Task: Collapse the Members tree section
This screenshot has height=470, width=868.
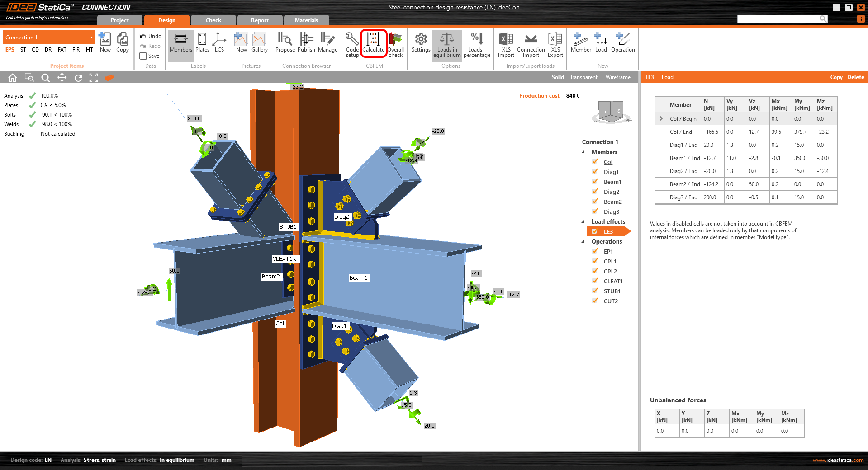Action: coord(583,152)
